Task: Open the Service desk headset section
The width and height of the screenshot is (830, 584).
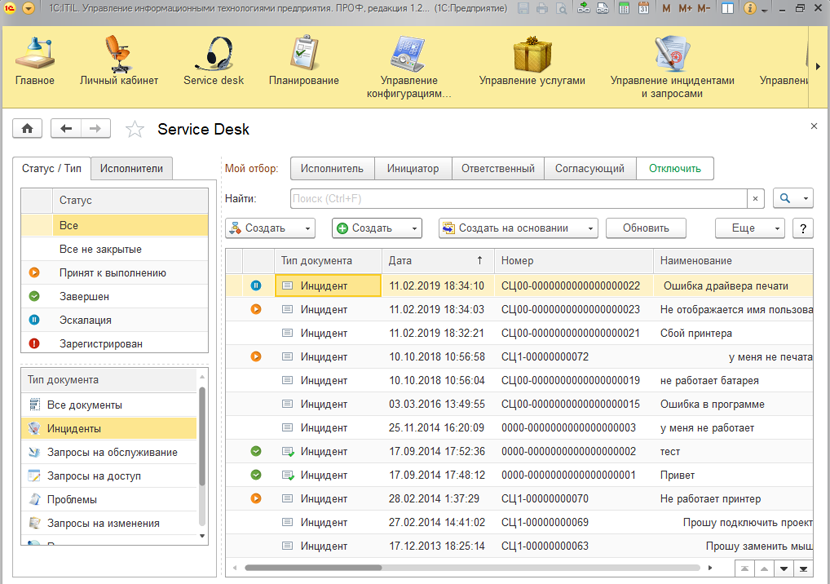Action: [x=213, y=62]
